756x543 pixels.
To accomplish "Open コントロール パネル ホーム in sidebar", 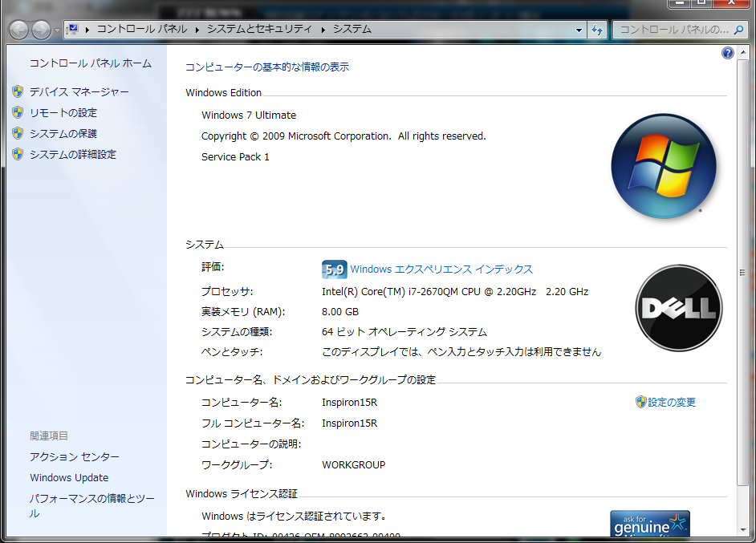I will 91,63.
